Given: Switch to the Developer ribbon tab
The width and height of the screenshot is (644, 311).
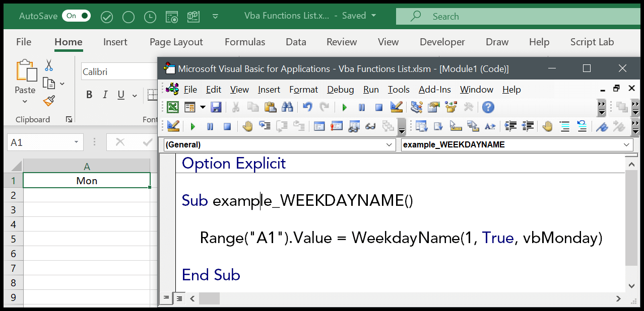Looking at the screenshot, I should pyautogui.click(x=442, y=42).
